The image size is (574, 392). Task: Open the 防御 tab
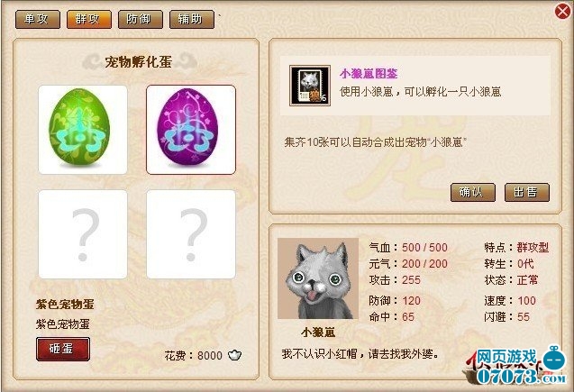point(141,19)
